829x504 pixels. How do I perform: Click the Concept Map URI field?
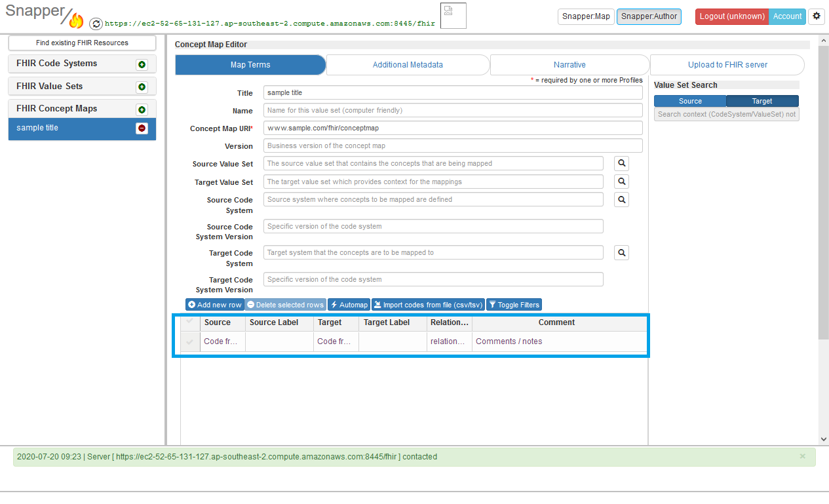point(453,128)
